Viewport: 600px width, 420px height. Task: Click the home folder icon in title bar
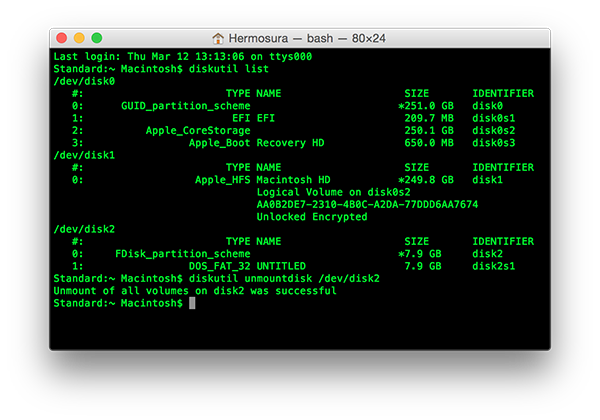point(219,37)
